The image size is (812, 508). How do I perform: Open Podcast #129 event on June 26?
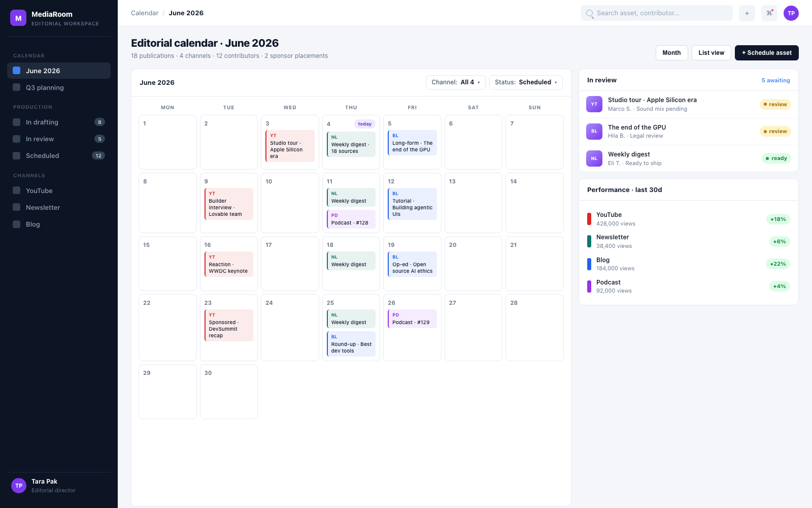point(412,319)
